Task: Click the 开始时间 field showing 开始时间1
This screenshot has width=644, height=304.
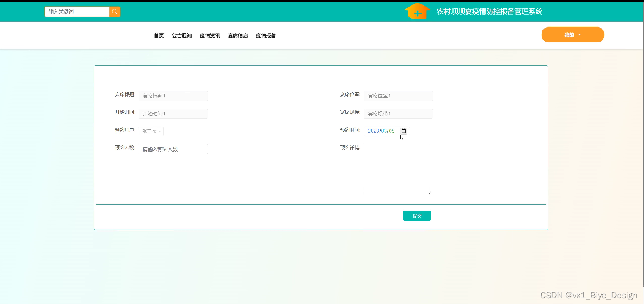Action: pyautogui.click(x=173, y=114)
